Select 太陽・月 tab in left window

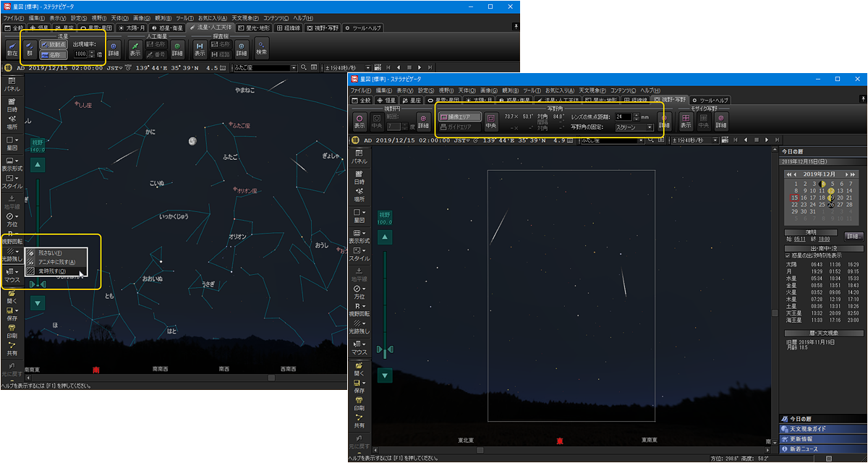click(130, 27)
